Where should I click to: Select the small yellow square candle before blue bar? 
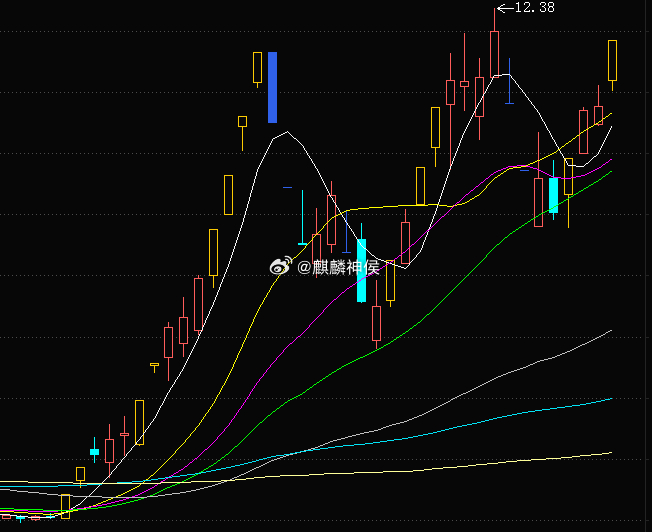(x=242, y=121)
